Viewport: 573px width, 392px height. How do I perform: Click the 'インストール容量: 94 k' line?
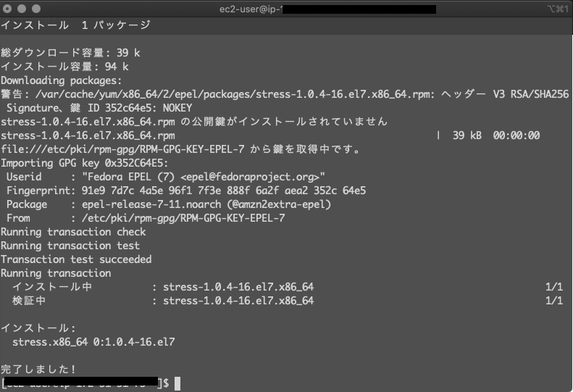64,67
